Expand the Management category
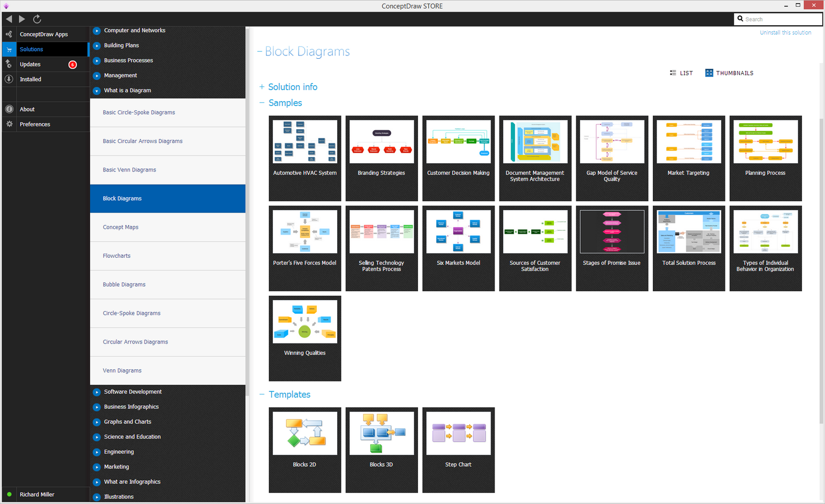This screenshot has width=825, height=504. point(97,76)
